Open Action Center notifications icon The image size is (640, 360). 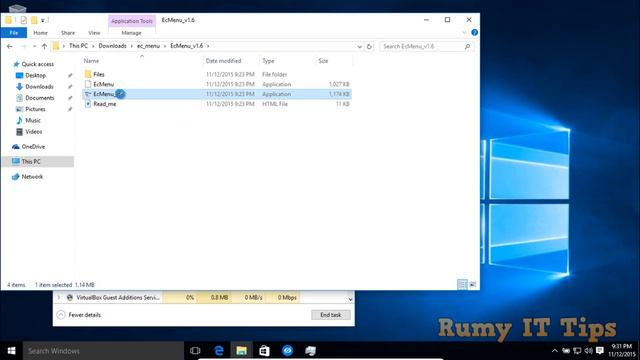point(600,351)
